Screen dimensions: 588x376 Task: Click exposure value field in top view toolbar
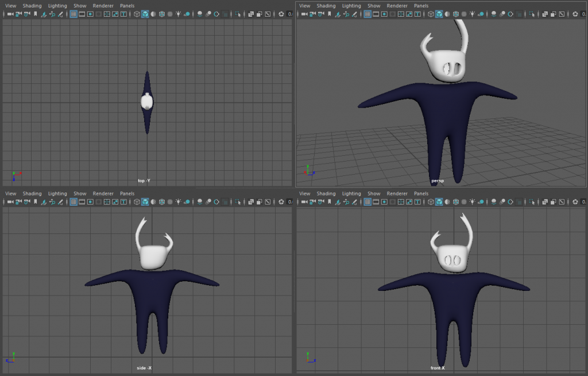(291, 14)
